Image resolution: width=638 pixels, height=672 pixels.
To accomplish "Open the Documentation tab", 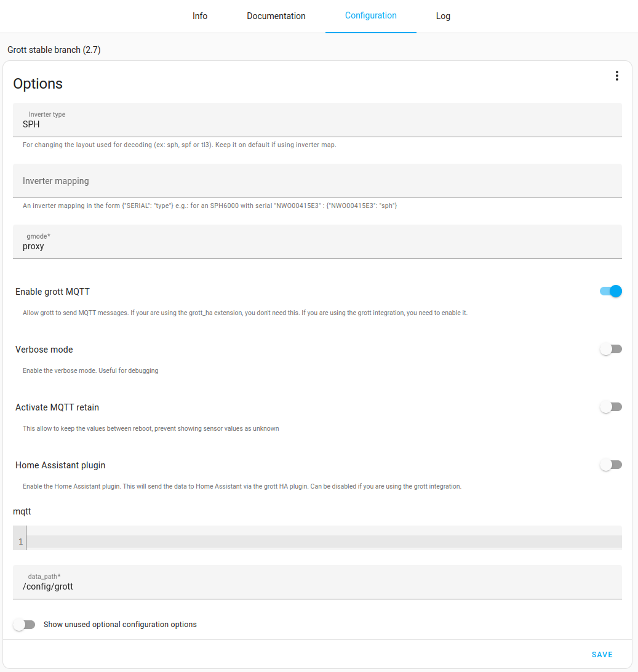I will (276, 16).
